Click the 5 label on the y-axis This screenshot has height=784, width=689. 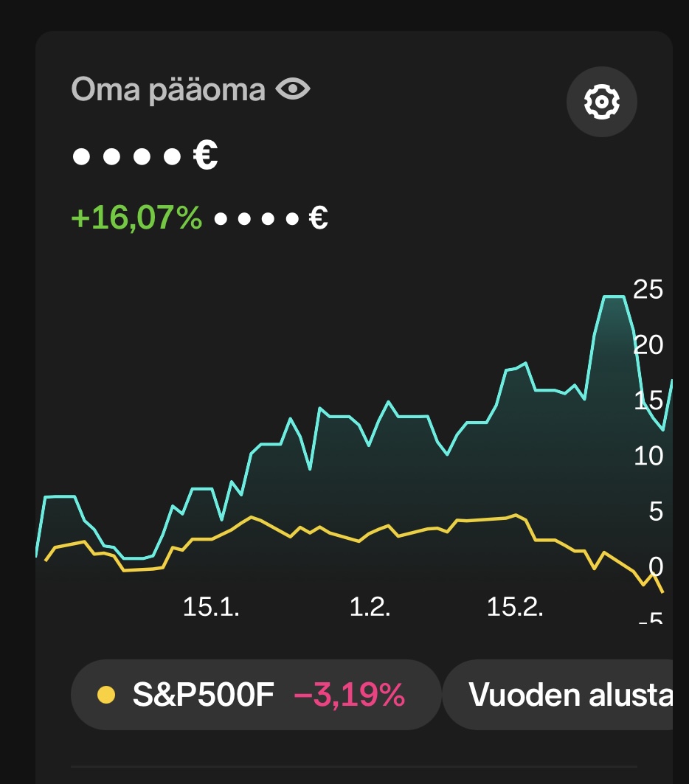(655, 511)
